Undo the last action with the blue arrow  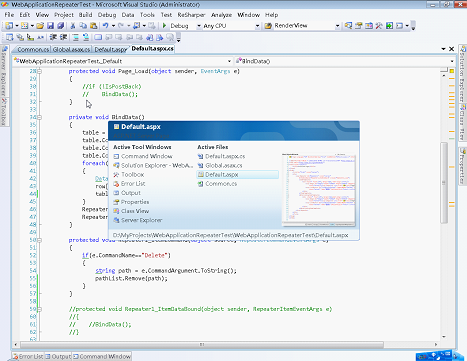click(105, 26)
